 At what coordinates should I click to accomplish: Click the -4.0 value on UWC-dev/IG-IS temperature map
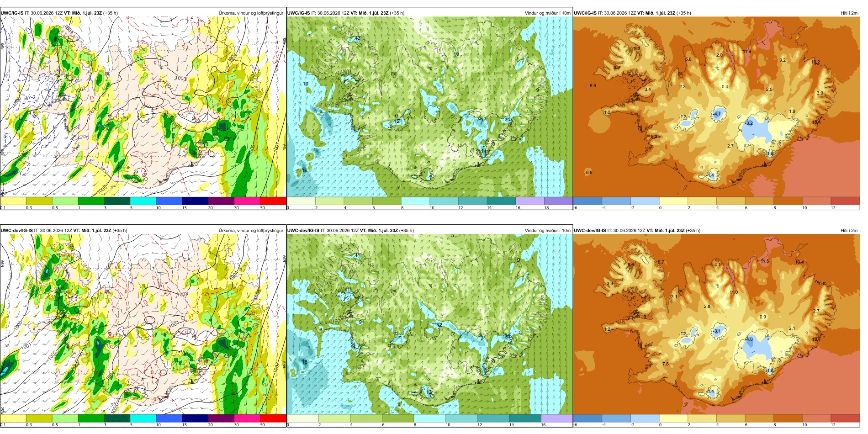749,339
